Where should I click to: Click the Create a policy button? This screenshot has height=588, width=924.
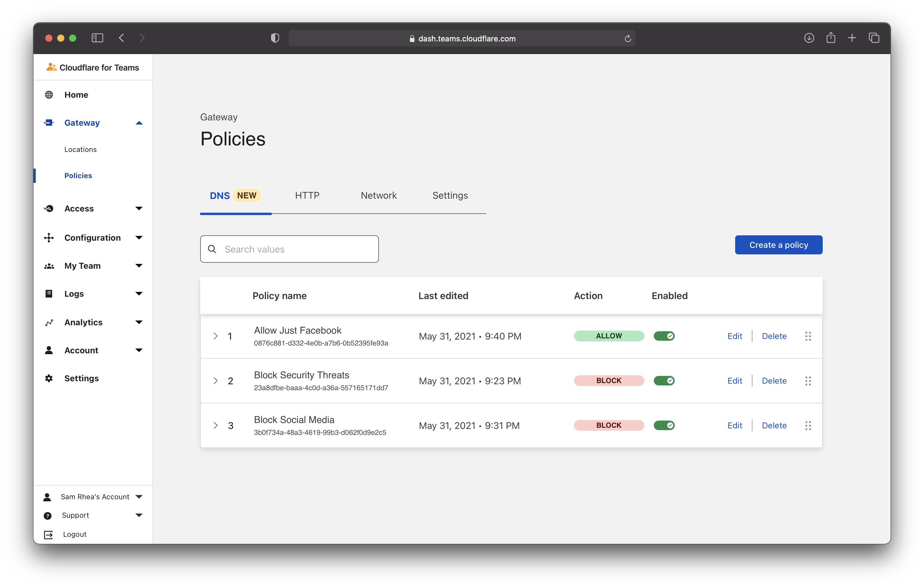[778, 245]
